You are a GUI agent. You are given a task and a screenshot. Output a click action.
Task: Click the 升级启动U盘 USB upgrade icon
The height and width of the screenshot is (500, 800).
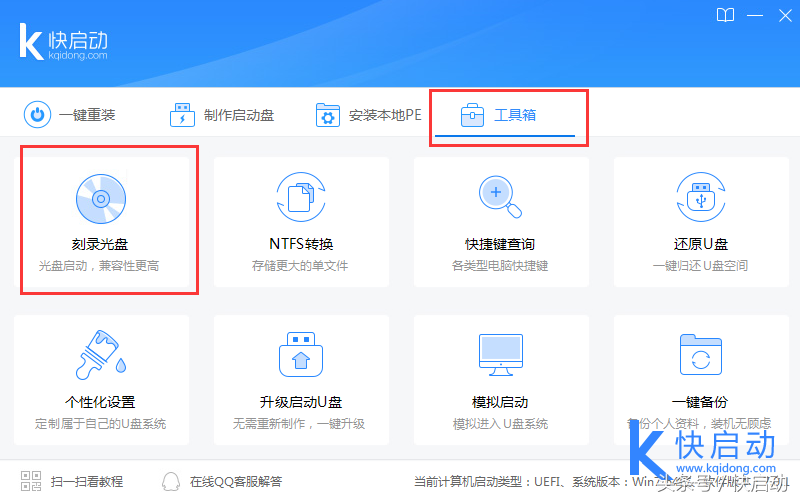(x=301, y=355)
